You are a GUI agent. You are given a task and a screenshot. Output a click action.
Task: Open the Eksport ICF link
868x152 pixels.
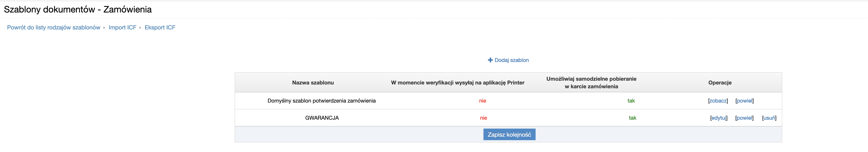click(160, 28)
